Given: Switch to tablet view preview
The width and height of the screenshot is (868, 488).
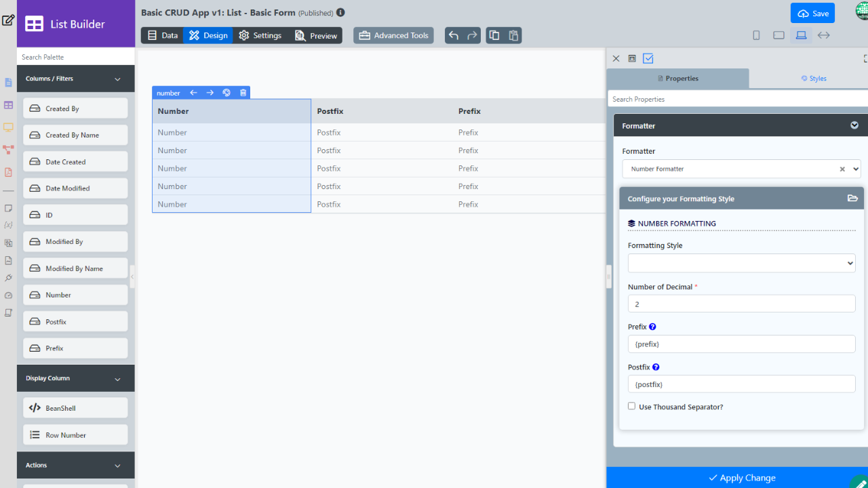Looking at the screenshot, I should (x=778, y=35).
